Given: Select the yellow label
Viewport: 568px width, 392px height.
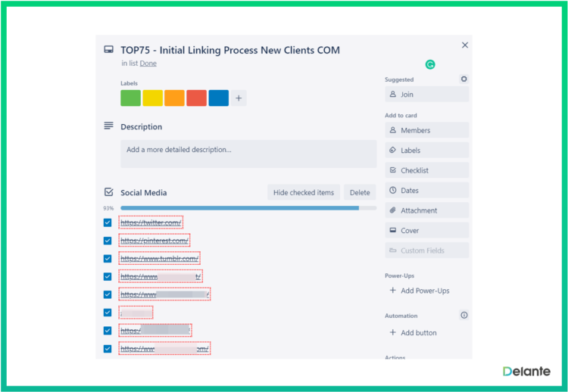Looking at the screenshot, I should point(152,98).
